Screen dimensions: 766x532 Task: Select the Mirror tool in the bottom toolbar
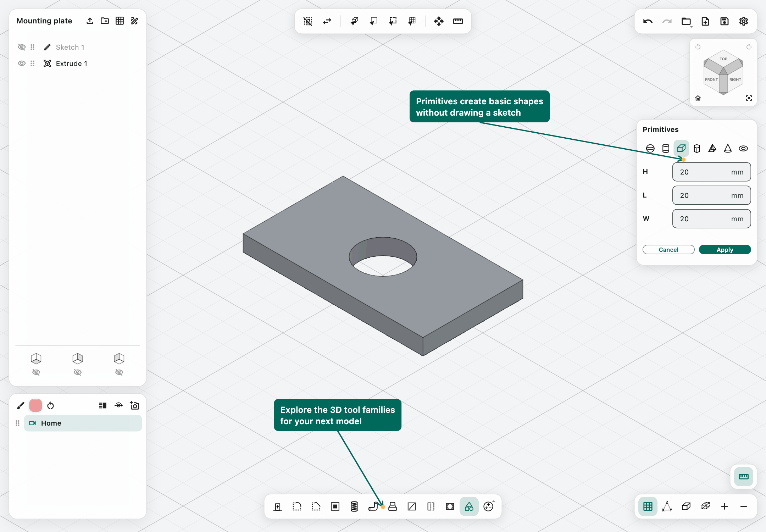(x=431, y=506)
